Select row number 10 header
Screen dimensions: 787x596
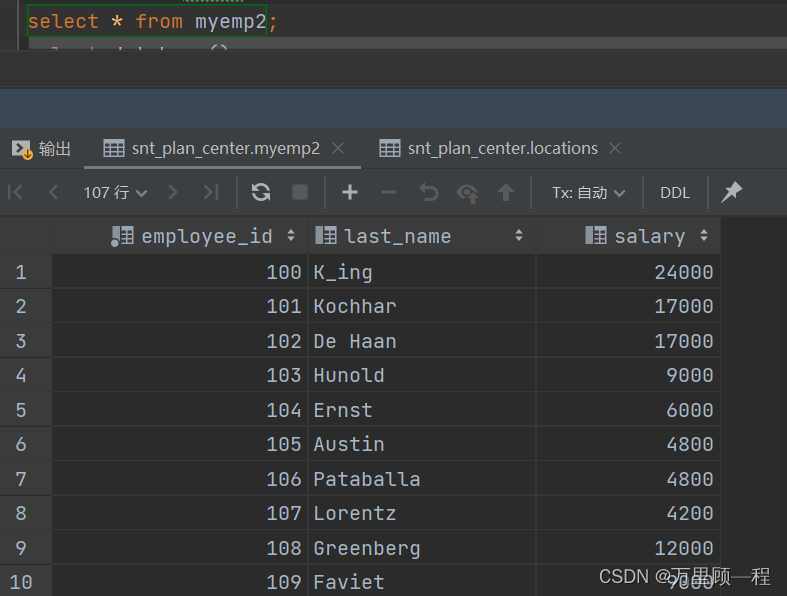26,582
